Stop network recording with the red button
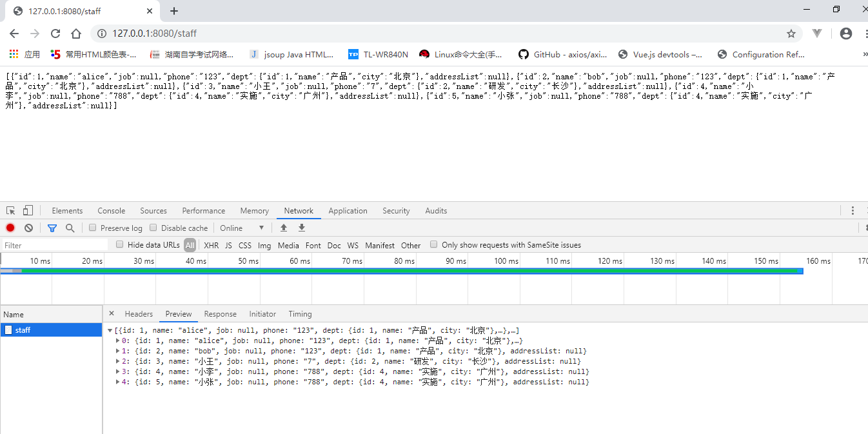 pos(10,228)
